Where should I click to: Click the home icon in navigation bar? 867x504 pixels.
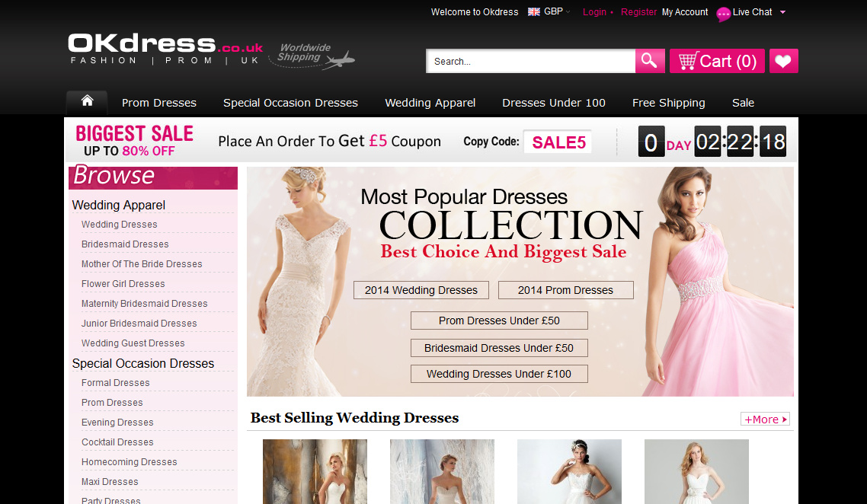click(87, 100)
